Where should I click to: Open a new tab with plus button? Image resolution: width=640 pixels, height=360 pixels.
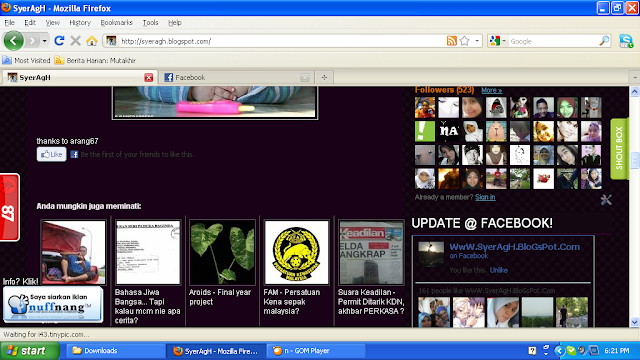324,77
